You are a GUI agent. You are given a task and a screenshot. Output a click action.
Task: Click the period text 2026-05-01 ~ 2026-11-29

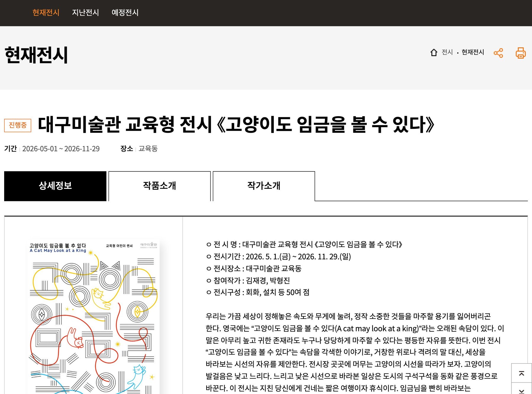(61, 149)
